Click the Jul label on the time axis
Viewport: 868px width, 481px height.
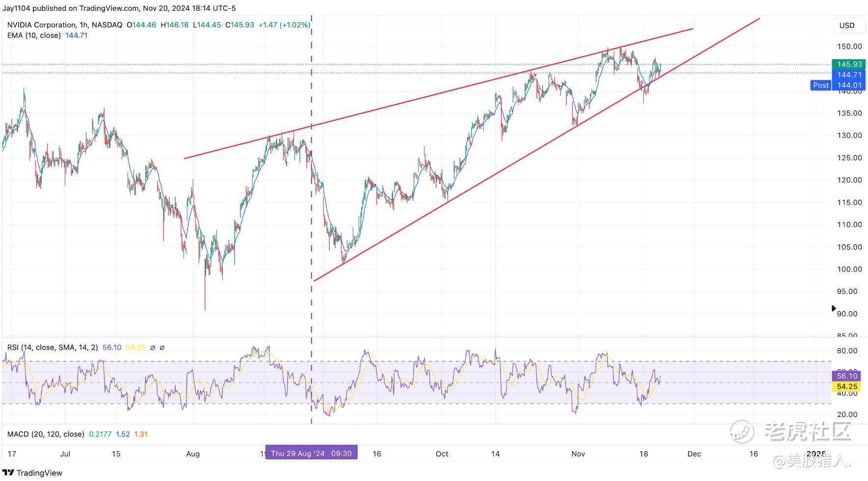(65, 454)
